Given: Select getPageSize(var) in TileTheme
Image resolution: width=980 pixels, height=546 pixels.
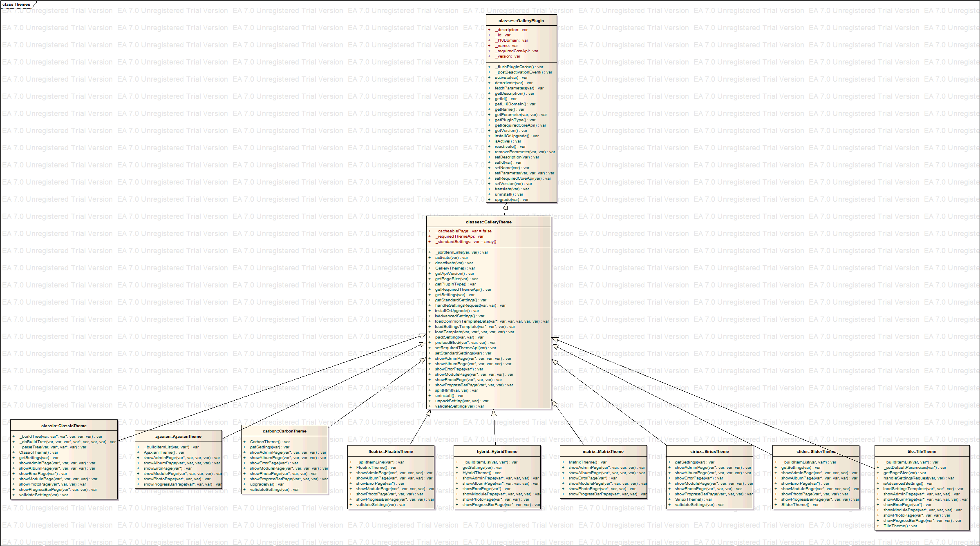Looking at the screenshot, I should (905, 473).
